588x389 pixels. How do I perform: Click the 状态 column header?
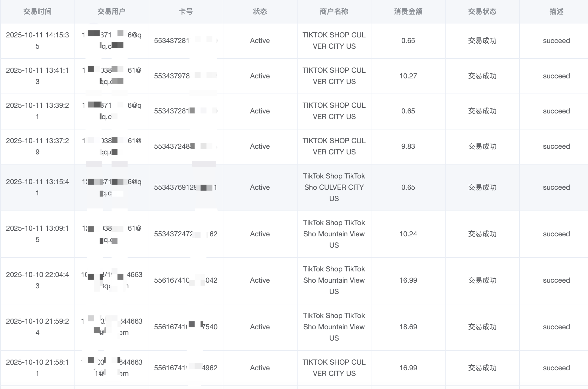coord(260,12)
